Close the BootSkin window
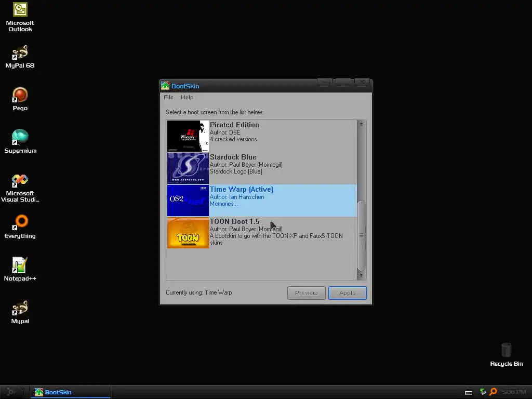Screen dimensions: 532x399 click(362, 82)
